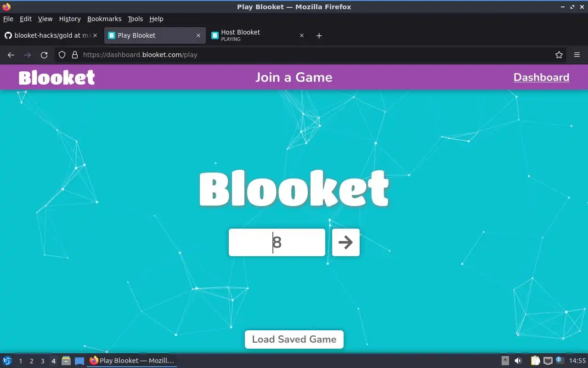Screen dimensions: 588x368
Task: Open the network tray icon
Action: click(x=548, y=361)
